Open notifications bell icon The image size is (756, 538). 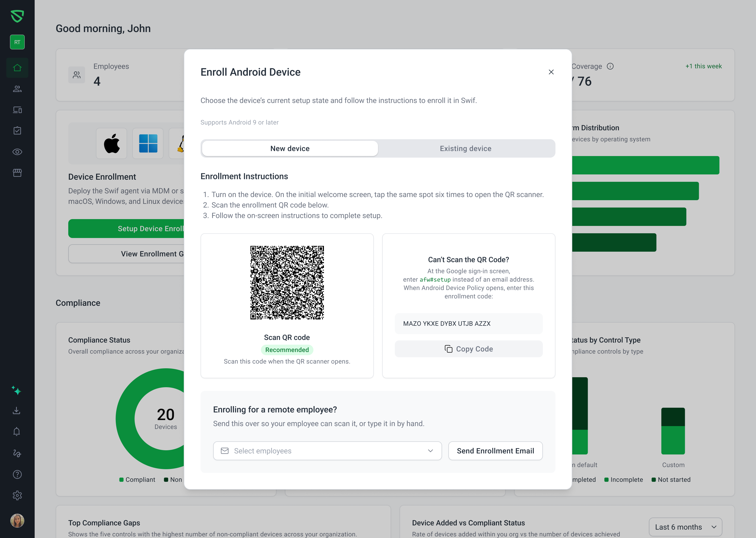click(17, 432)
